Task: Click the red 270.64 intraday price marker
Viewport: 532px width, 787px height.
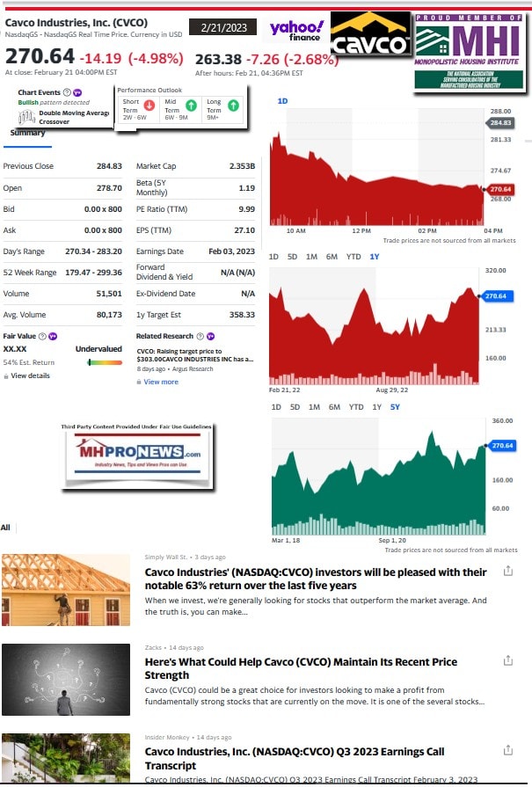Action: pos(499,189)
